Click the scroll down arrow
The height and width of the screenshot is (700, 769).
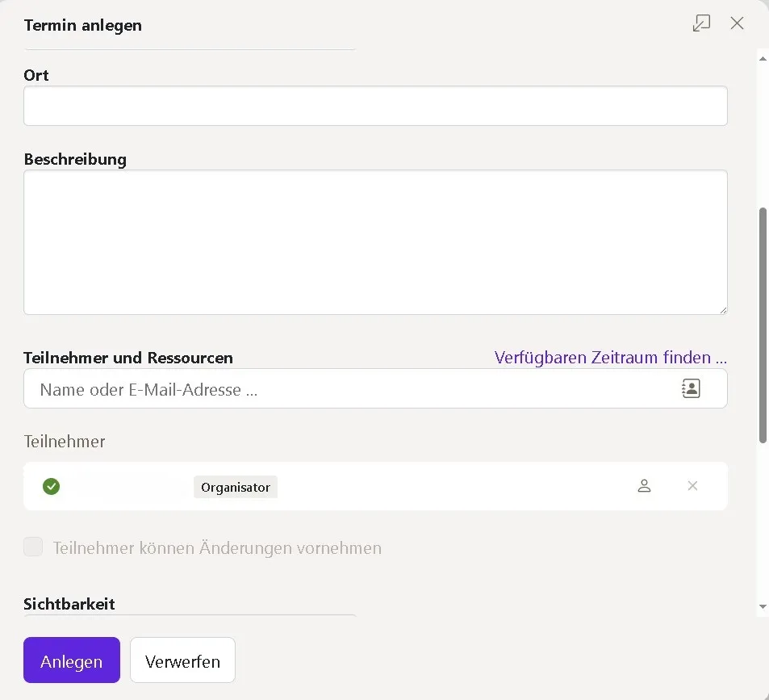click(x=763, y=606)
